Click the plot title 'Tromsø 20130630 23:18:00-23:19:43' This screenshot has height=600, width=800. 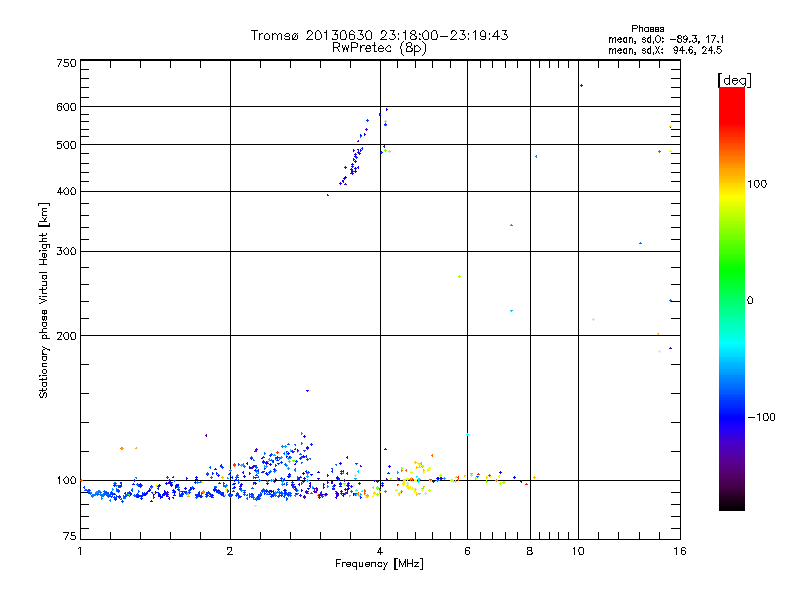point(379,35)
